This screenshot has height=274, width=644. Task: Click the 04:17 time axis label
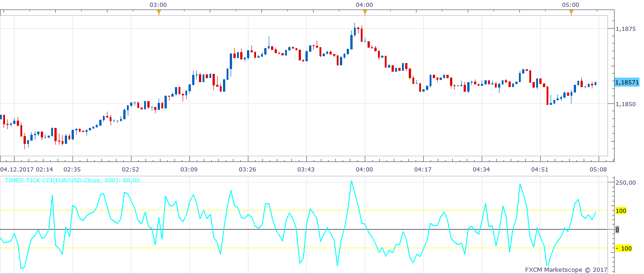tap(423, 169)
